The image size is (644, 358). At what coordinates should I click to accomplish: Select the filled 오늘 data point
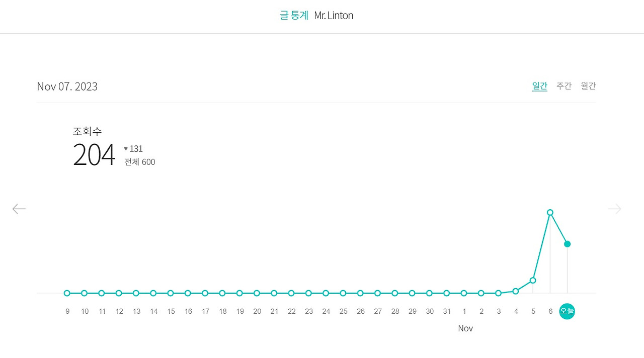(567, 244)
